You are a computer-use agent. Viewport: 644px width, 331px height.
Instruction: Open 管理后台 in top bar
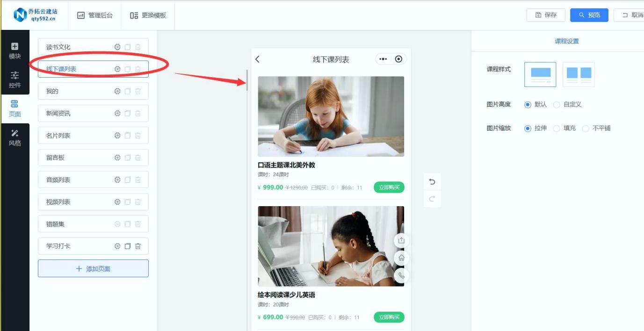(94, 15)
